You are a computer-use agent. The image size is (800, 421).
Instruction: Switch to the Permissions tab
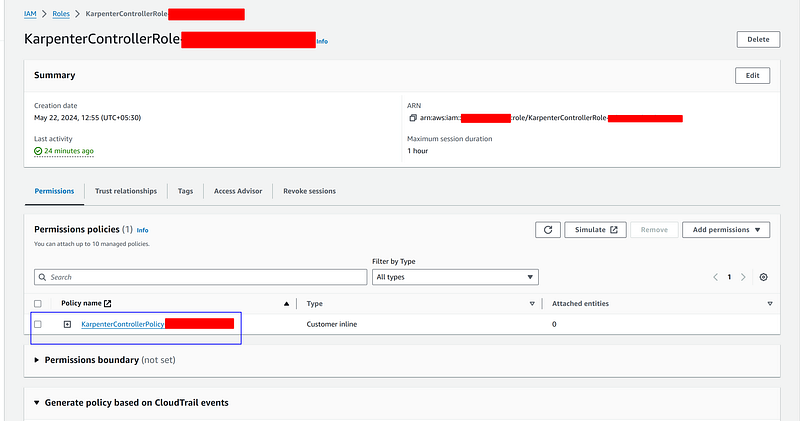click(x=54, y=191)
